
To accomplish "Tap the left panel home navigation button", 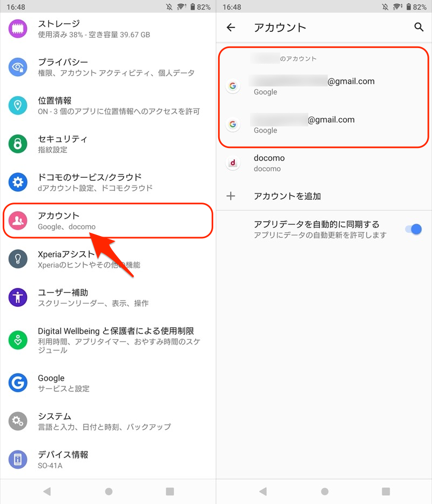I will (109, 491).
